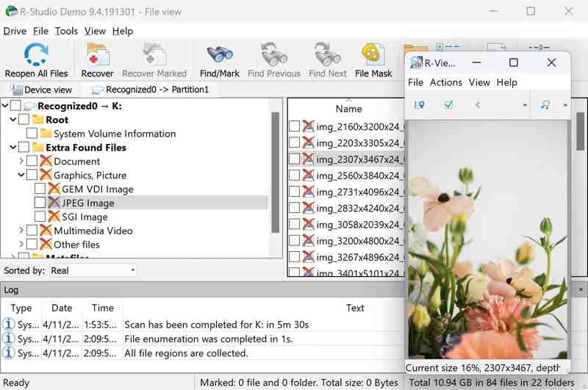This screenshot has height=390, width=588.
Task: Click the folder tree vertical scrollbar
Action: (x=276, y=169)
